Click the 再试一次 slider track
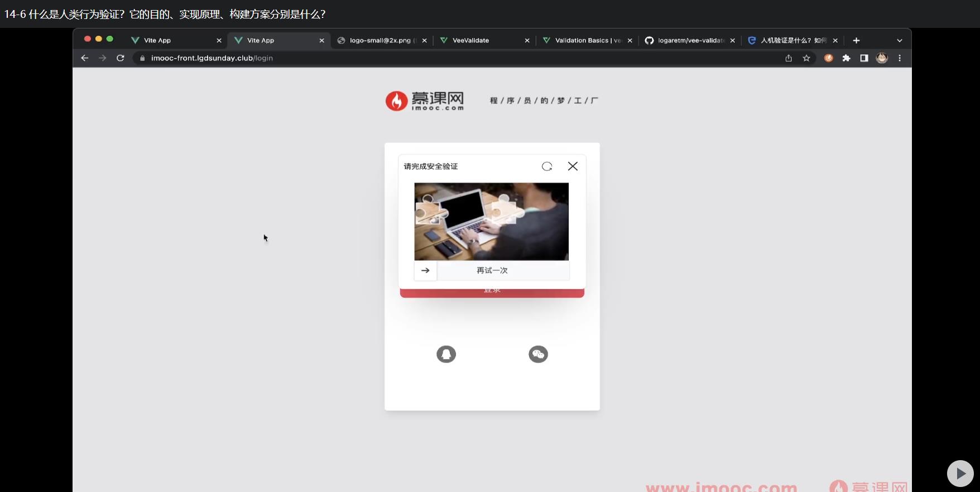The image size is (980, 492). click(492, 270)
